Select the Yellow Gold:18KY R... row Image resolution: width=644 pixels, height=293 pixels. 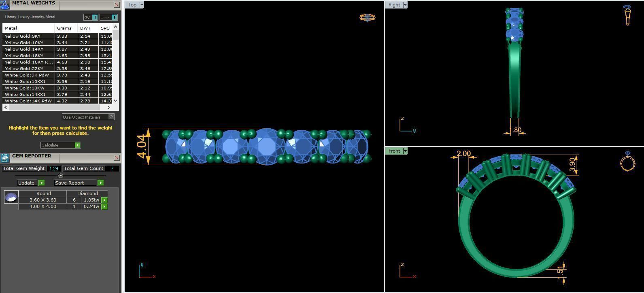pyautogui.click(x=57, y=62)
